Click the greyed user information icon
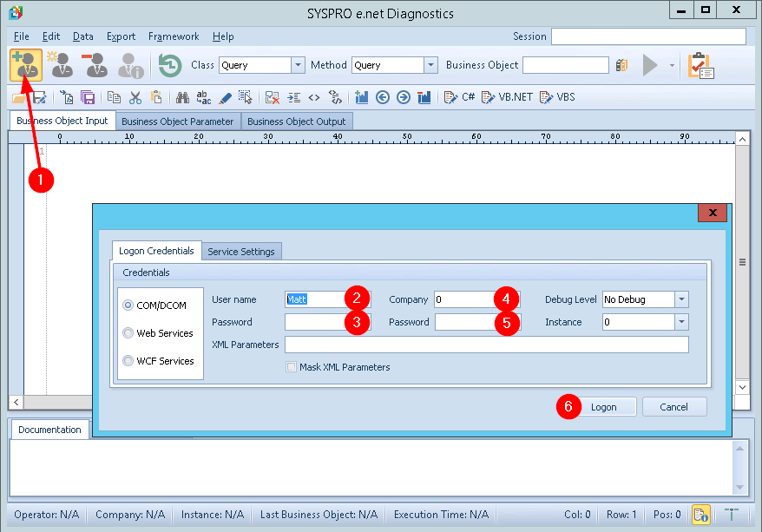Image resolution: width=762 pixels, height=532 pixels. pyautogui.click(x=130, y=65)
